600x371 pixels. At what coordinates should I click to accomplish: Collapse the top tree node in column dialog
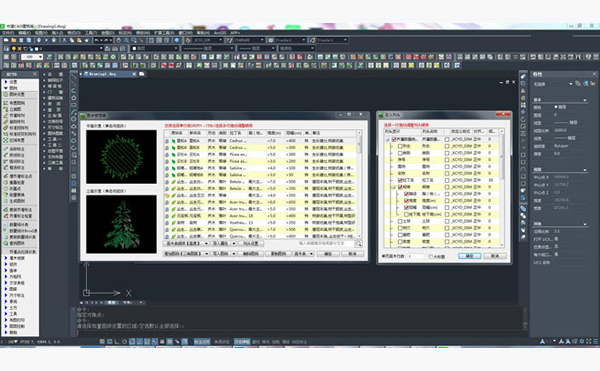(x=387, y=139)
